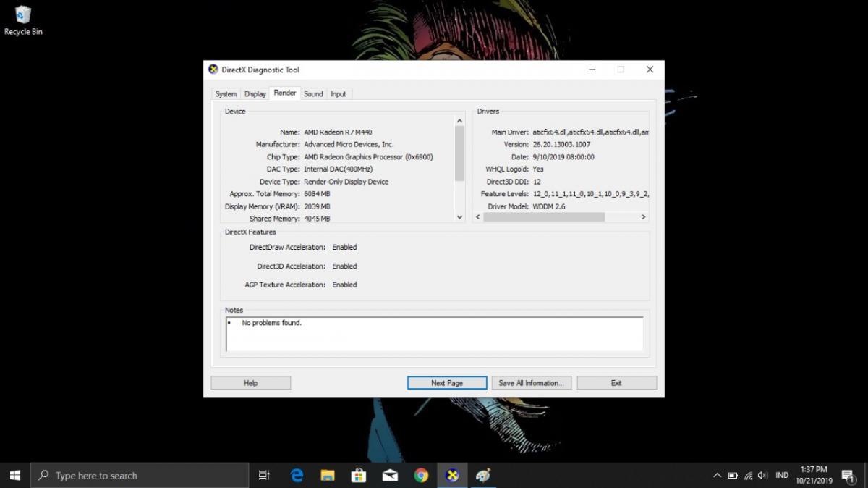Click Save All Information button
Image resolution: width=868 pixels, height=488 pixels.
tap(532, 383)
